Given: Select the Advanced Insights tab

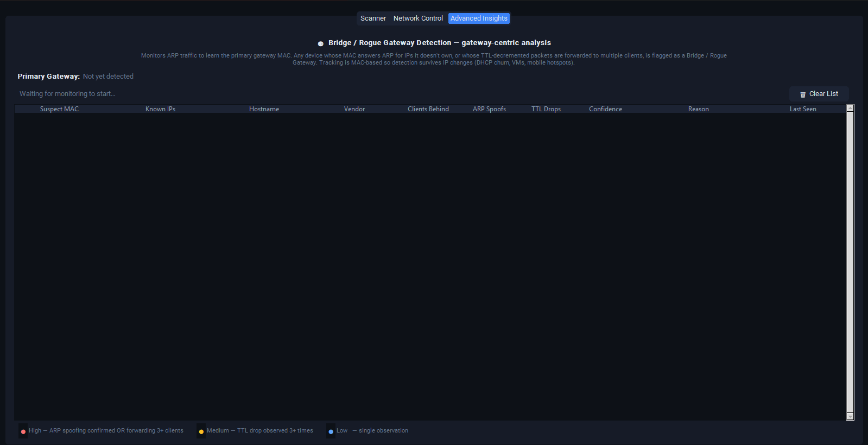Looking at the screenshot, I should (479, 18).
